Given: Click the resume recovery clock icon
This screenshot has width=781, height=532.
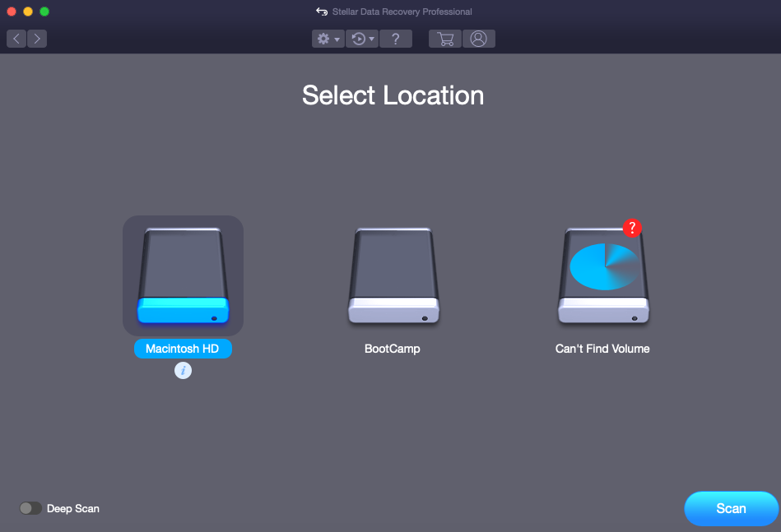Looking at the screenshot, I should tap(359, 39).
